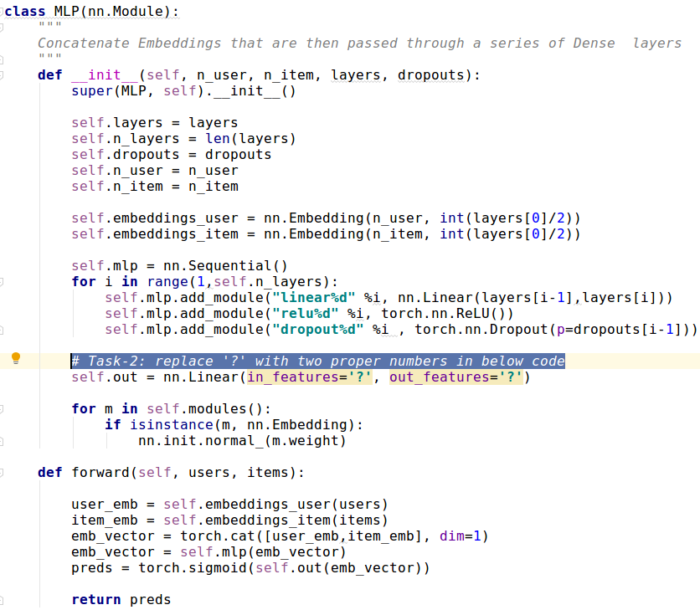
Task: Collapse the fold marker beside 'for i in range'
Action: click(x=2, y=282)
